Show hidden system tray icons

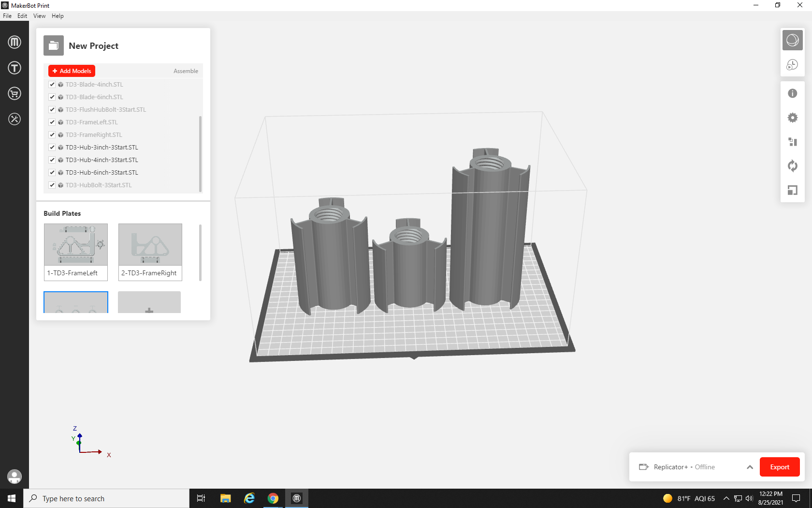pos(726,498)
